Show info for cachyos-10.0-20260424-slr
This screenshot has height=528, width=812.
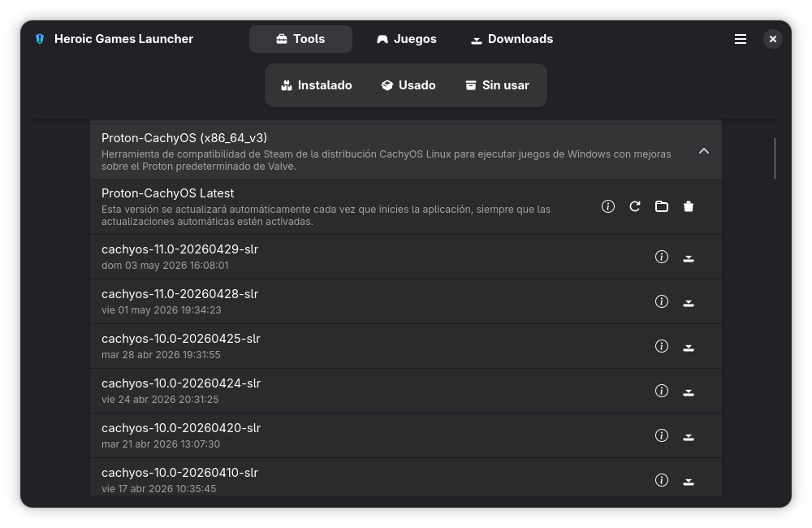661,391
